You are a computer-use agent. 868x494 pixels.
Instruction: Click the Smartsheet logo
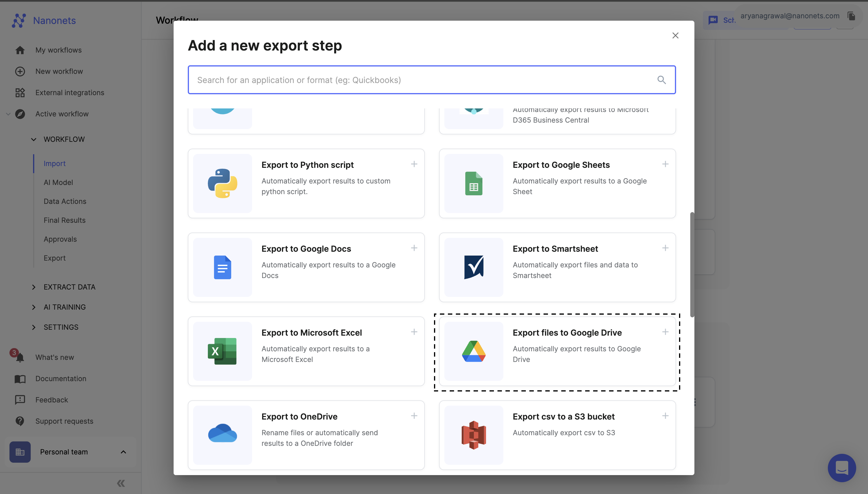click(x=474, y=267)
